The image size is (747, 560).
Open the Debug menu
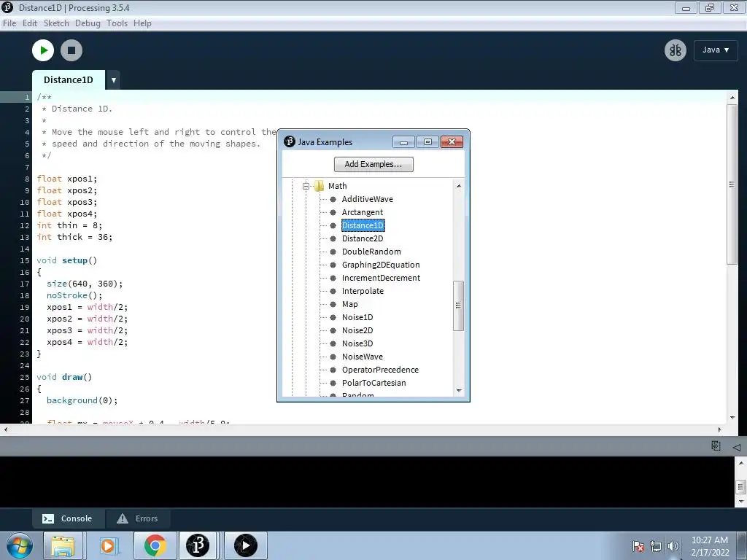click(x=88, y=23)
